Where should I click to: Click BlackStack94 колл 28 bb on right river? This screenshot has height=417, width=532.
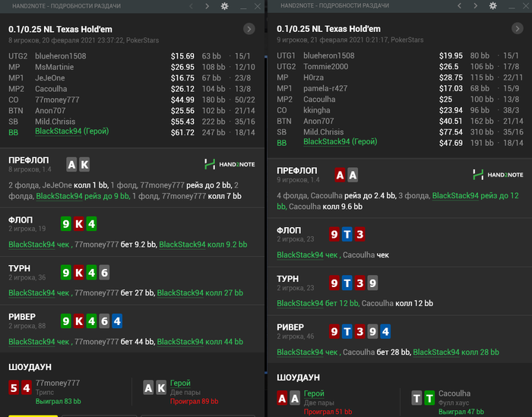[x=456, y=352]
